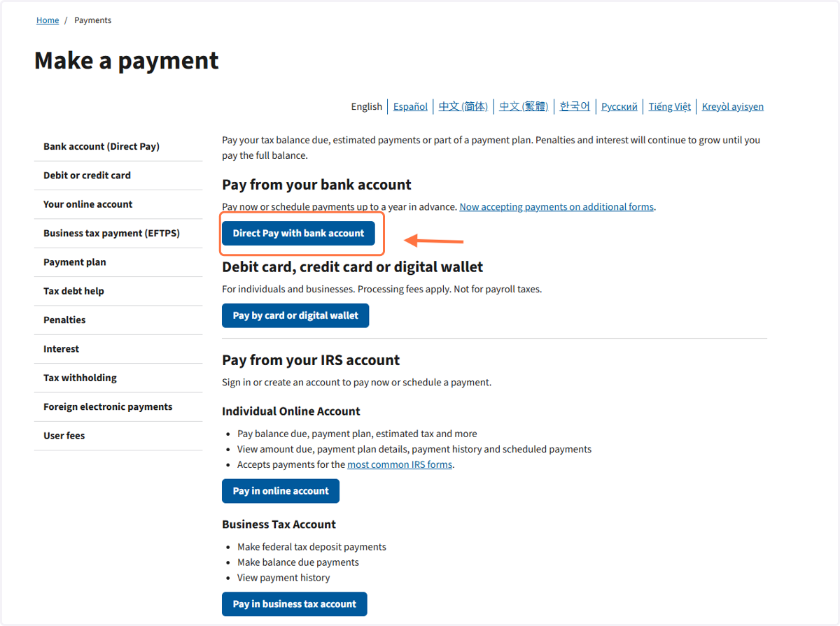
Task: Click Debit card, credit card or digital wallet heading
Action: tap(353, 266)
